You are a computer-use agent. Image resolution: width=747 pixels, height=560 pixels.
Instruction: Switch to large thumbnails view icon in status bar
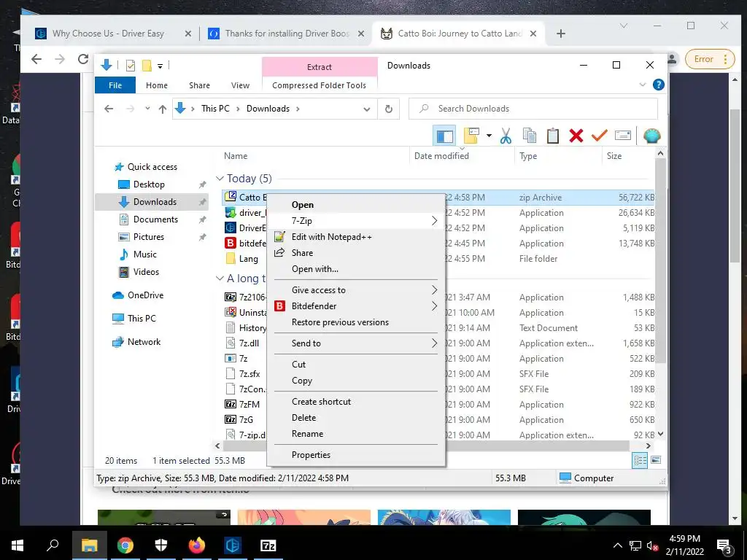click(x=656, y=460)
